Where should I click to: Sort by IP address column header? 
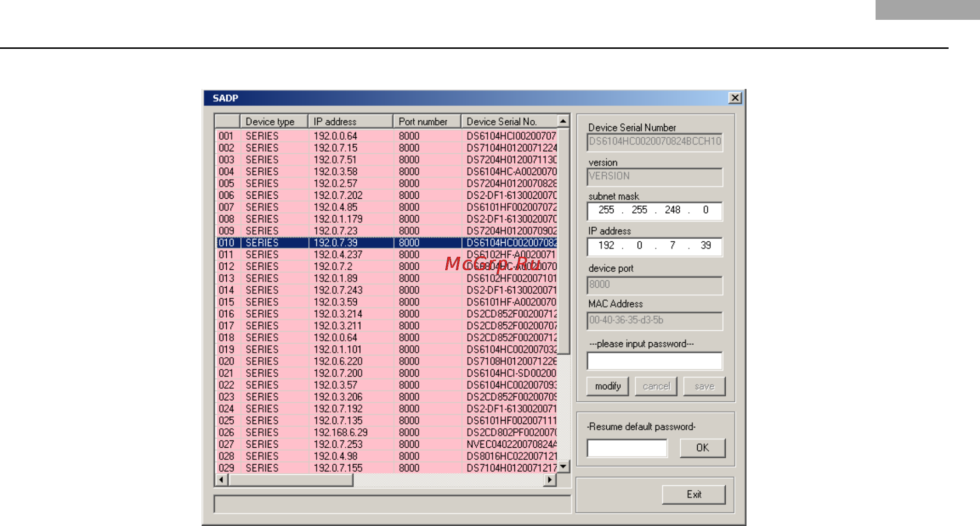pyautogui.click(x=351, y=121)
